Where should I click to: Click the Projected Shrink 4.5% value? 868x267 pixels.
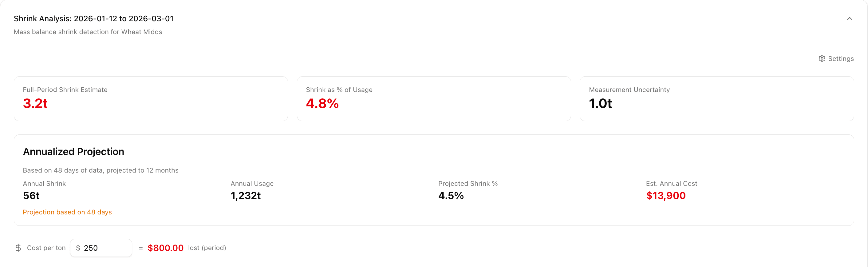[451, 196]
